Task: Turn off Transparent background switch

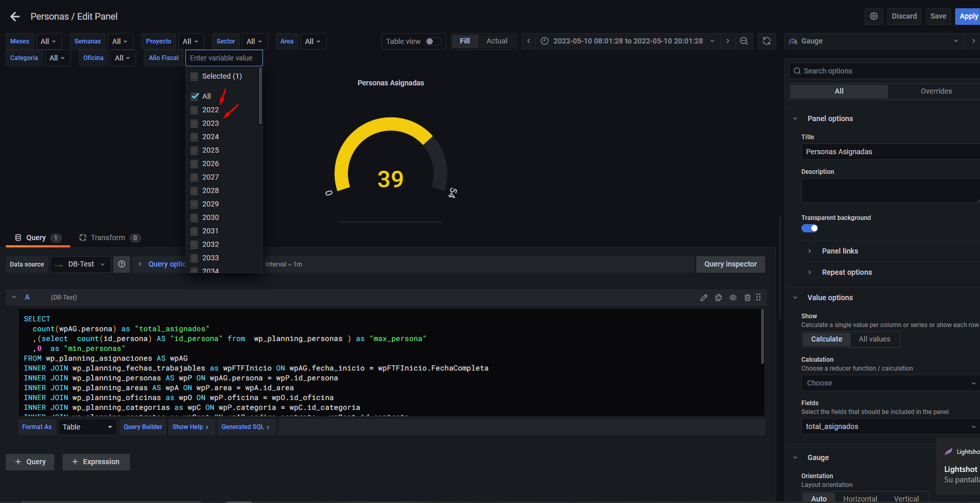Action: click(810, 228)
